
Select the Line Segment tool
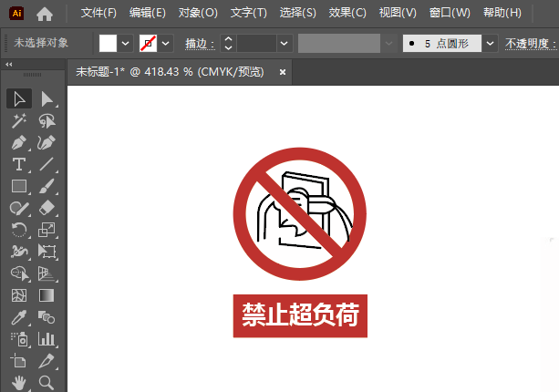coord(47,164)
